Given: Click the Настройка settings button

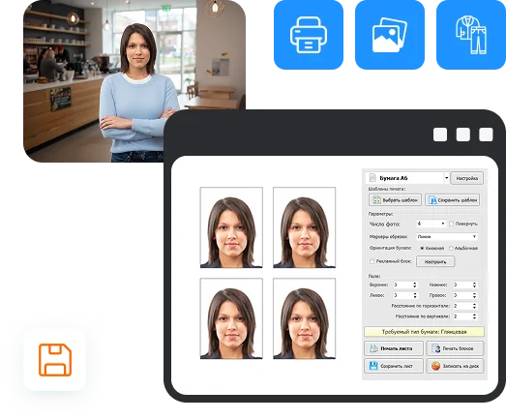Looking at the screenshot, I should [x=466, y=178].
